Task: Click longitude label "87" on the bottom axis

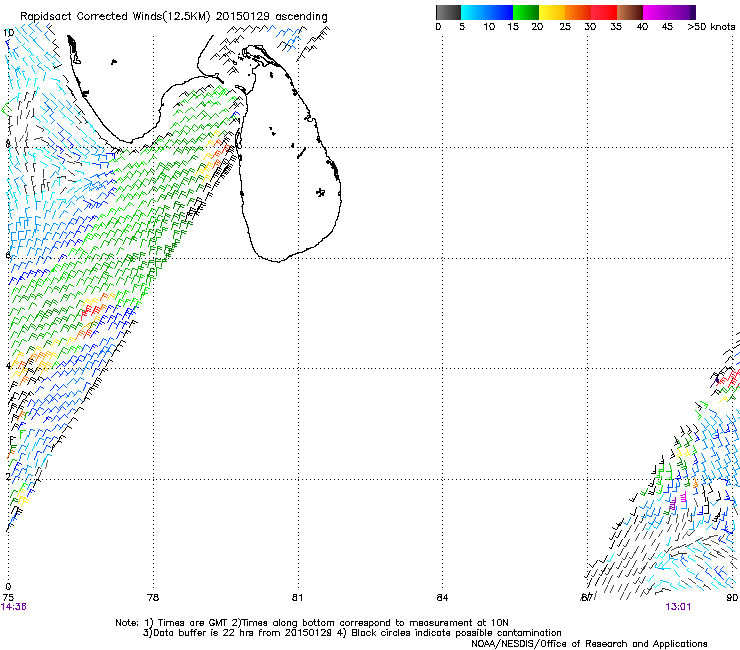Action: (x=587, y=598)
